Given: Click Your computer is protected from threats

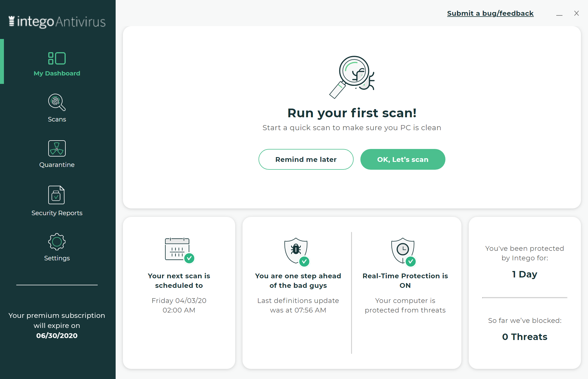Looking at the screenshot, I should pyautogui.click(x=405, y=305).
